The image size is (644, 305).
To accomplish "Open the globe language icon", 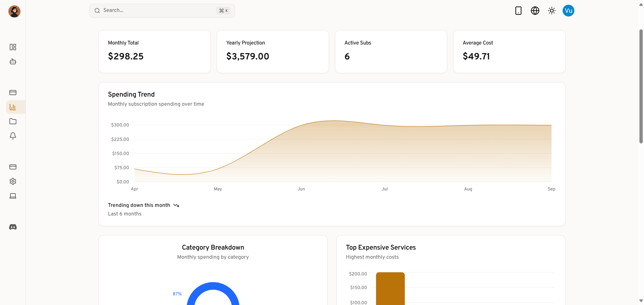I will tap(535, 11).
